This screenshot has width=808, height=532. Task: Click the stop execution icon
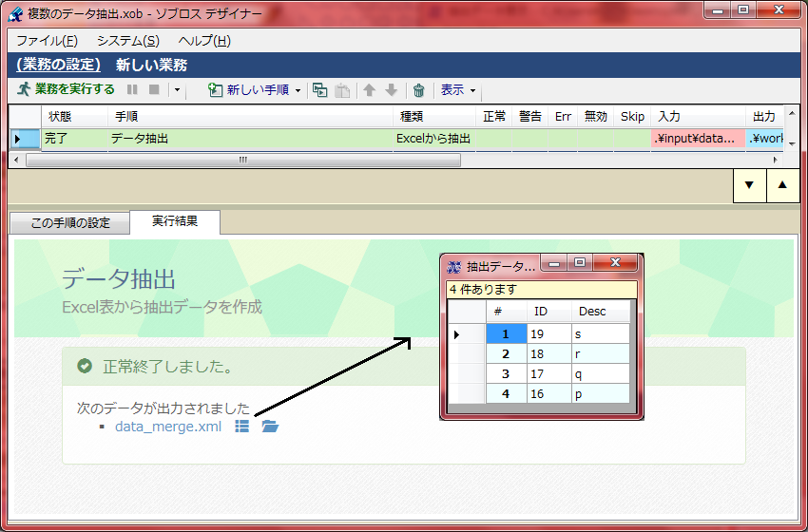[x=154, y=89]
